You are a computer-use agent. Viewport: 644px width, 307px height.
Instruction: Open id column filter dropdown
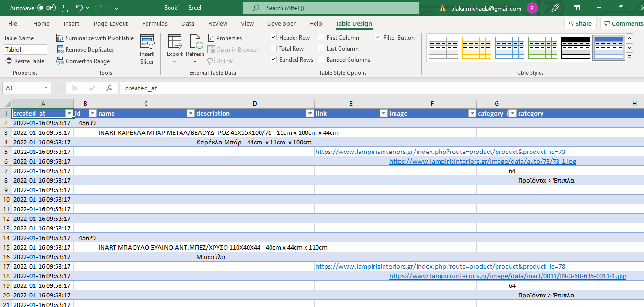(92, 113)
